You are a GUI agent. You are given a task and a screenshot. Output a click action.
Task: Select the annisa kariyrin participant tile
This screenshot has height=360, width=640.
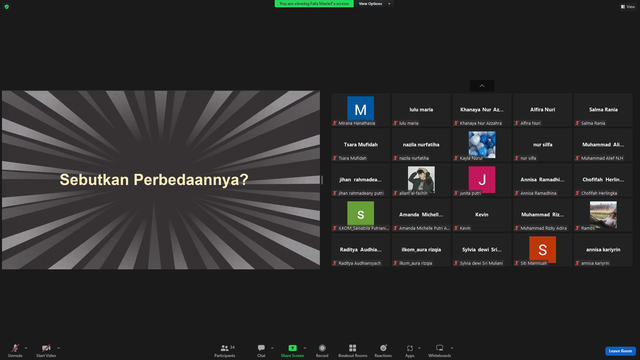[x=603, y=250]
